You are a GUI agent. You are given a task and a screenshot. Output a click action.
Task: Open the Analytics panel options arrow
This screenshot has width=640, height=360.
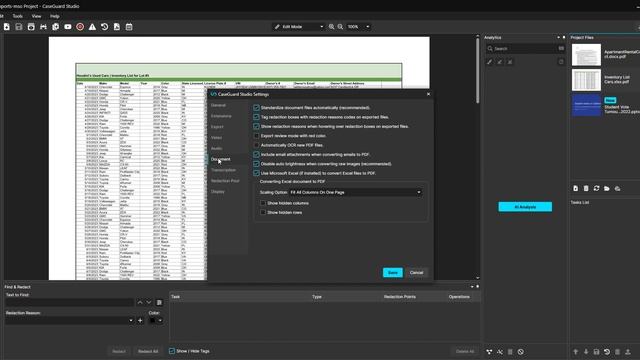tap(558, 38)
